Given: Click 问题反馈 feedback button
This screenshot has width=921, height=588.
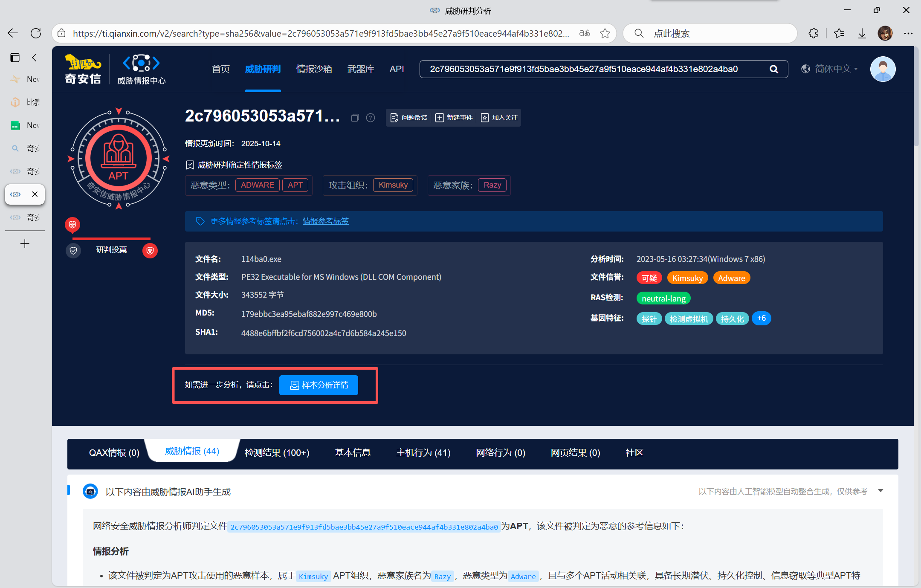Looking at the screenshot, I should [409, 118].
